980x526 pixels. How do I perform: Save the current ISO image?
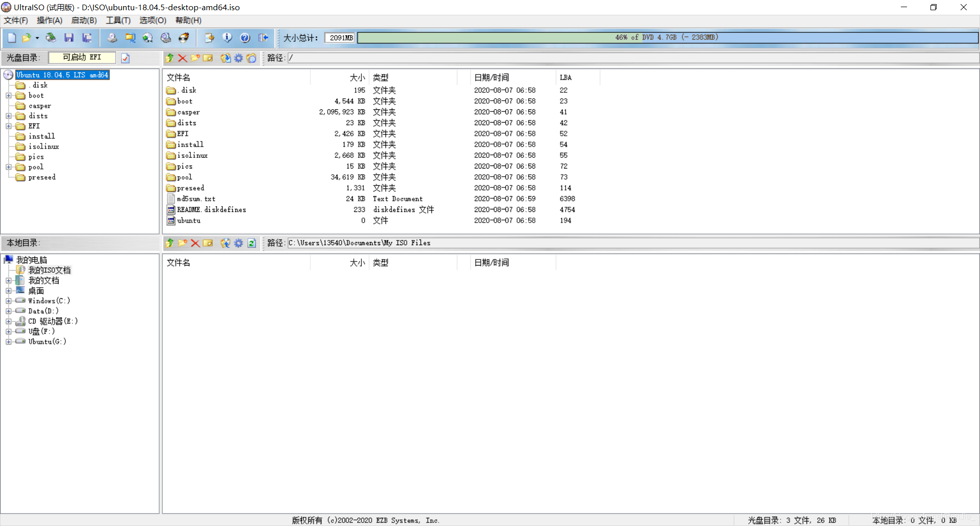[x=69, y=38]
